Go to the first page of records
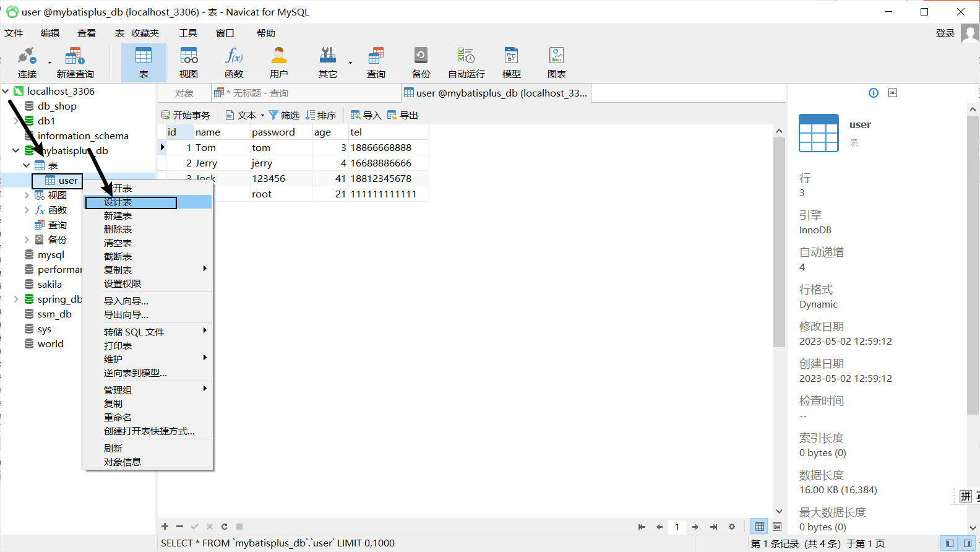Viewport: 980px width, 552px height. [642, 527]
